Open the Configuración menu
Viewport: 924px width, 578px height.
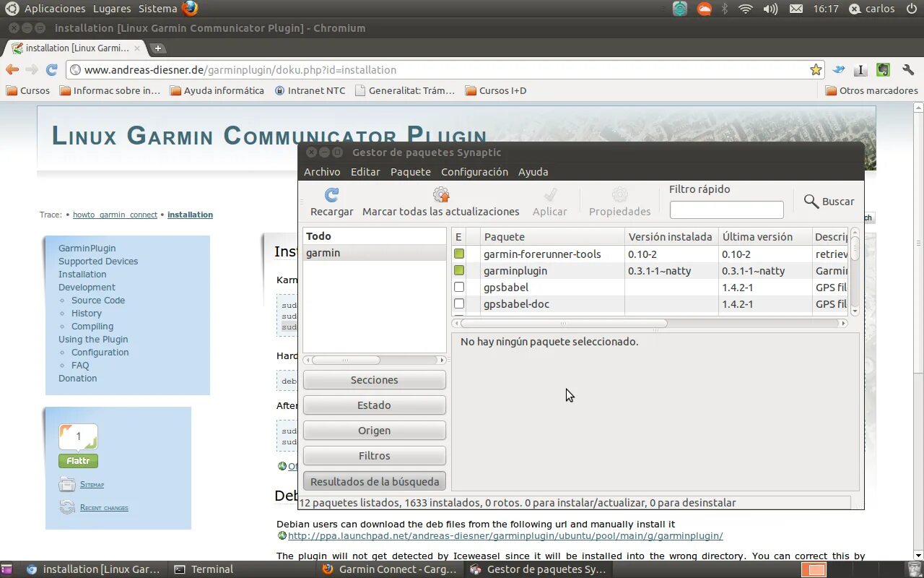(475, 172)
